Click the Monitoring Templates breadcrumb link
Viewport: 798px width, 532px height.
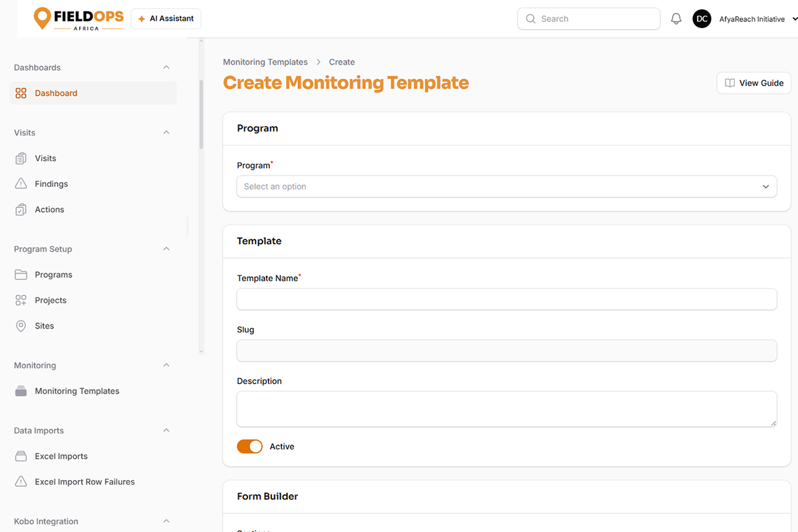pyautogui.click(x=265, y=62)
